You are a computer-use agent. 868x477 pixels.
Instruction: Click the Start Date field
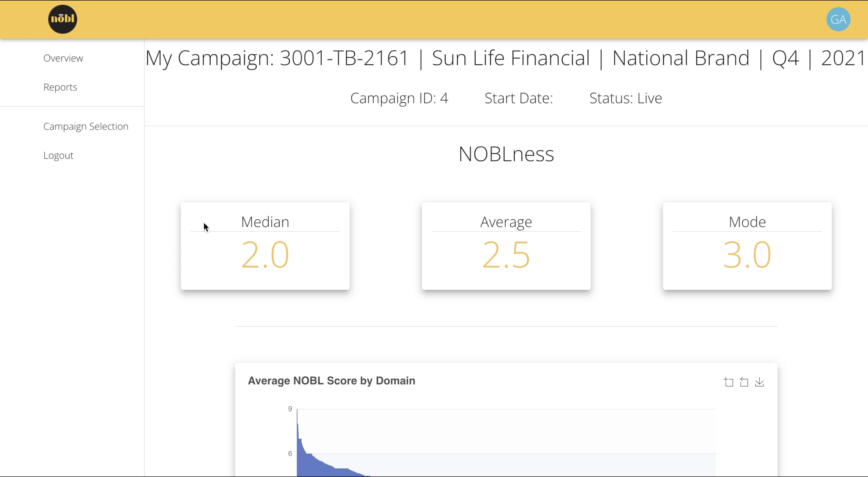click(518, 98)
